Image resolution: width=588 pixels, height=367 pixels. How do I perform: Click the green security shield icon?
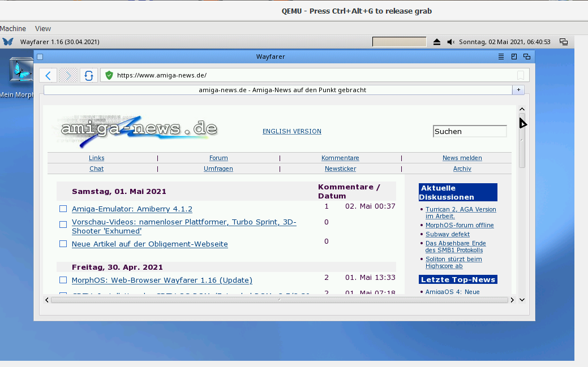[x=109, y=75]
